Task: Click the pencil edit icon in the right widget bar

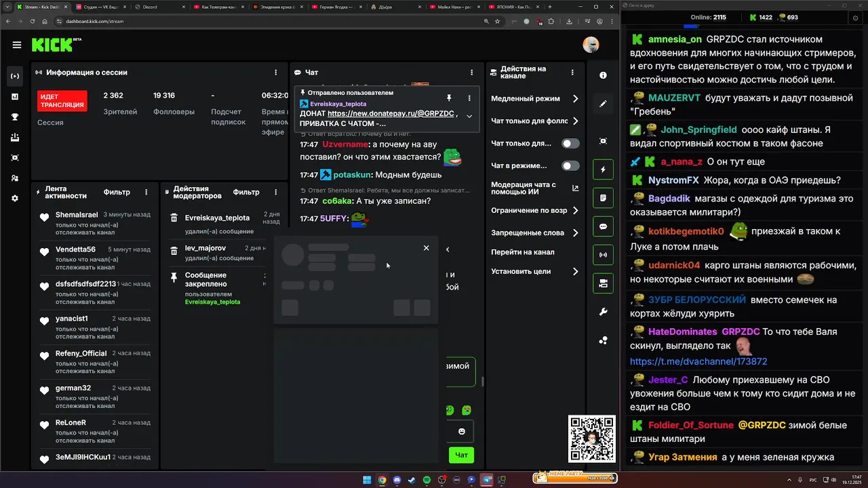Action: [603, 104]
